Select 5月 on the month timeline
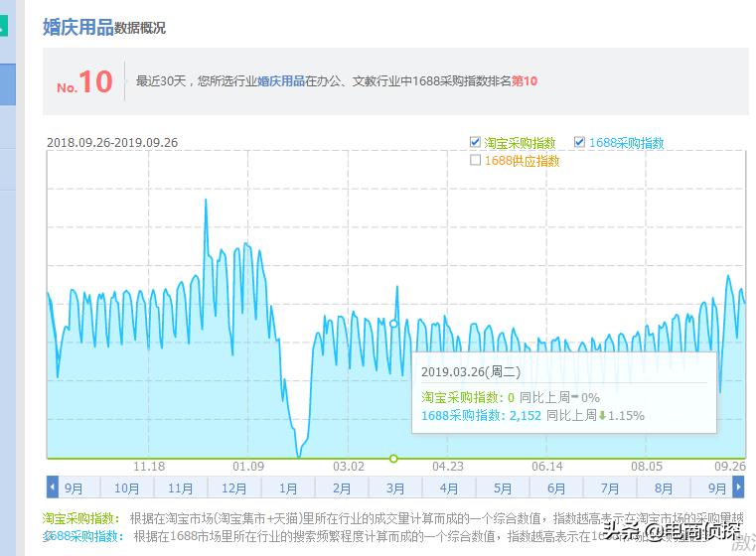Screen dimensions: 756x556 [503, 488]
